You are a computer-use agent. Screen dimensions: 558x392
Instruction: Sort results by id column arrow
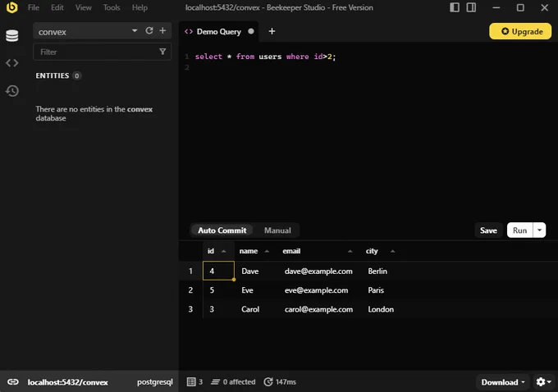pos(223,251)
